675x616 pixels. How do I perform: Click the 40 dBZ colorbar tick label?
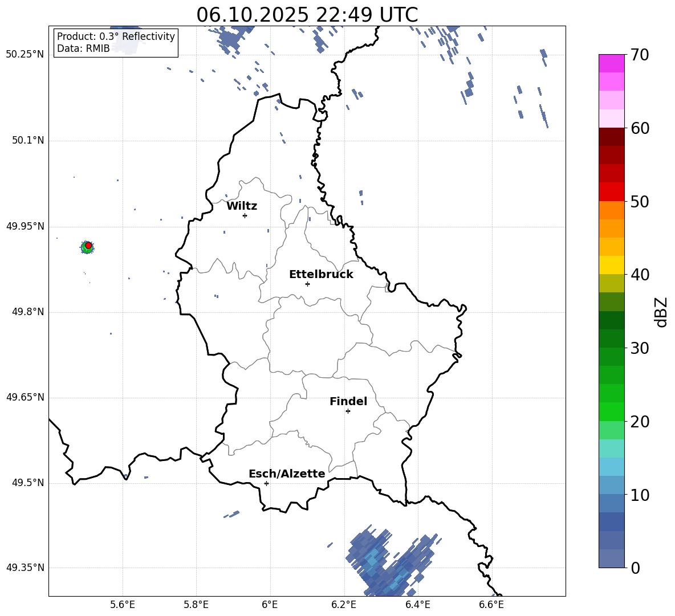coord(640,275)
